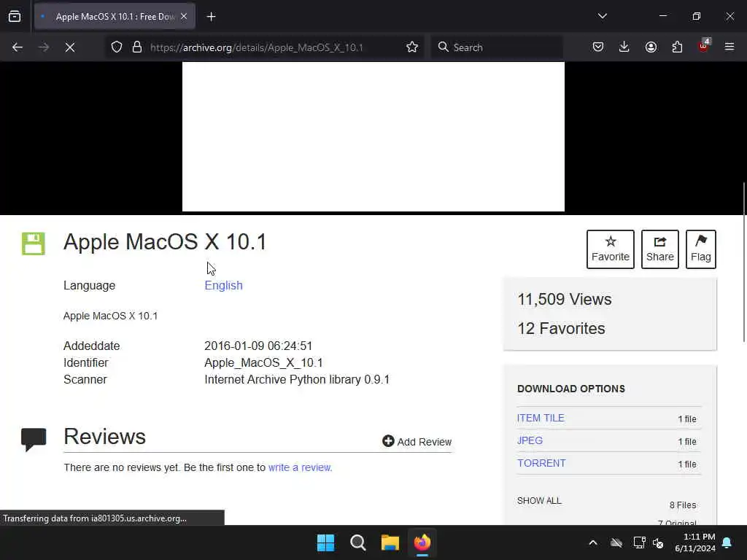This screenshot has height=560, width=747.
Task: Flag this archive item
Action: pos(701,249)
